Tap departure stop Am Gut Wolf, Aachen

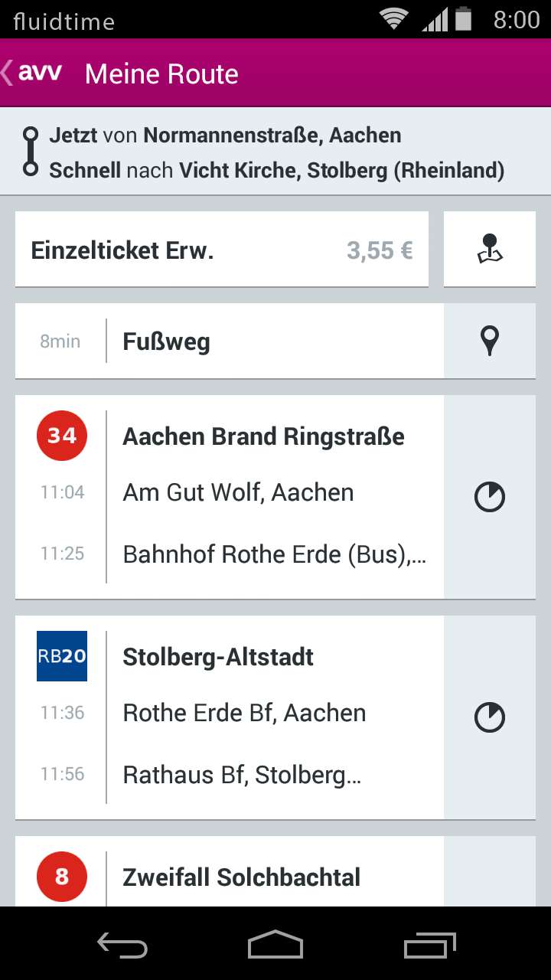(x=238, y=492)
